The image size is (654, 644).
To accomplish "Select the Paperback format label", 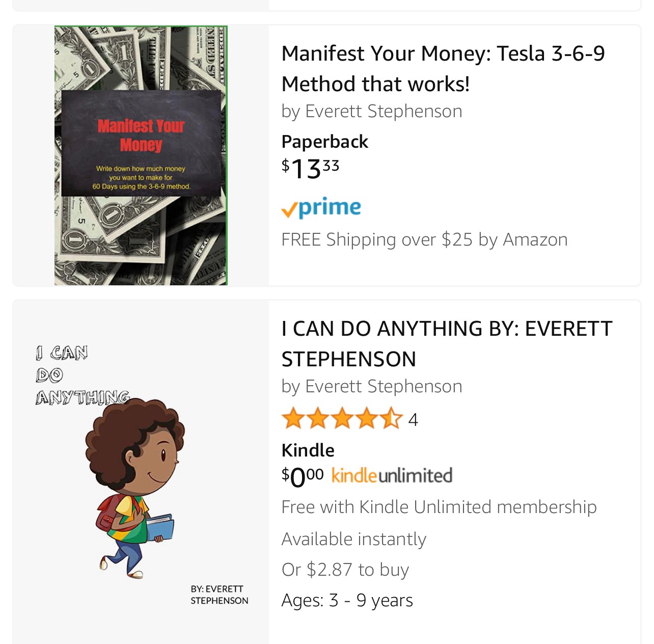I will 324,142.
